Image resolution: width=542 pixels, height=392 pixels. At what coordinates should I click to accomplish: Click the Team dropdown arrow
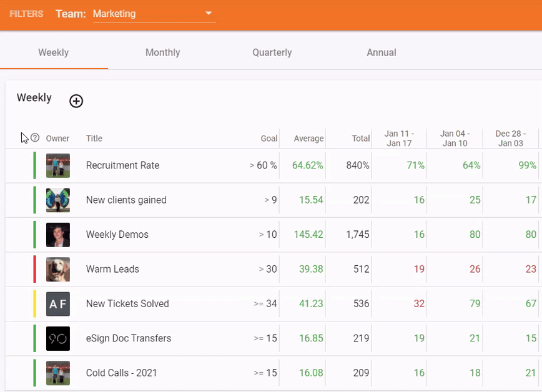pos(209,14)
